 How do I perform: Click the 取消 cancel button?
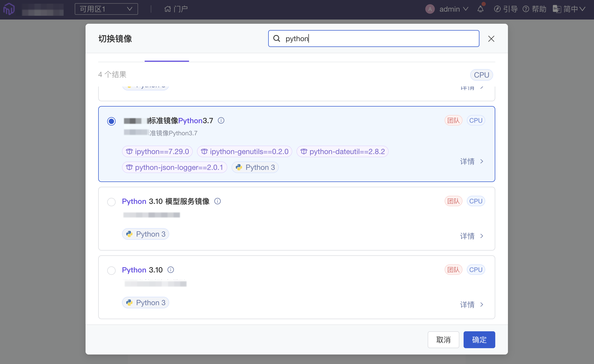(x=444, y=339)
